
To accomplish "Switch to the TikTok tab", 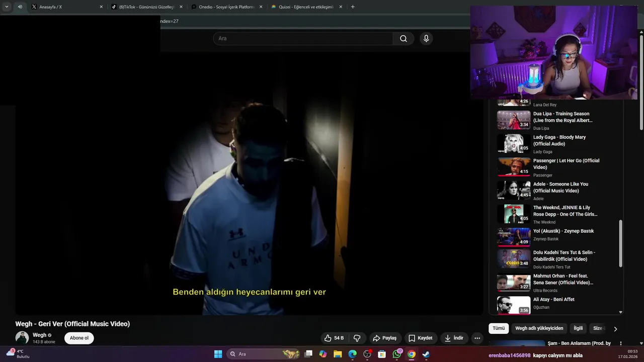I will point(146,7).
